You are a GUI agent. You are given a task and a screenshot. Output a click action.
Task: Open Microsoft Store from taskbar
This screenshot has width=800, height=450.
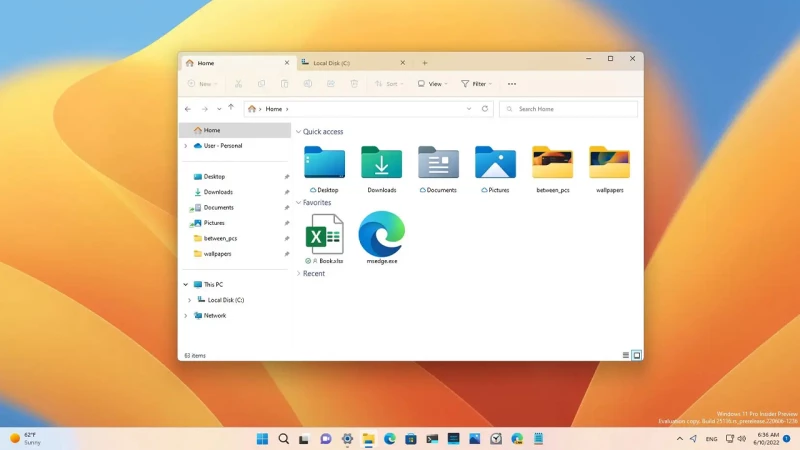[411, 439]
